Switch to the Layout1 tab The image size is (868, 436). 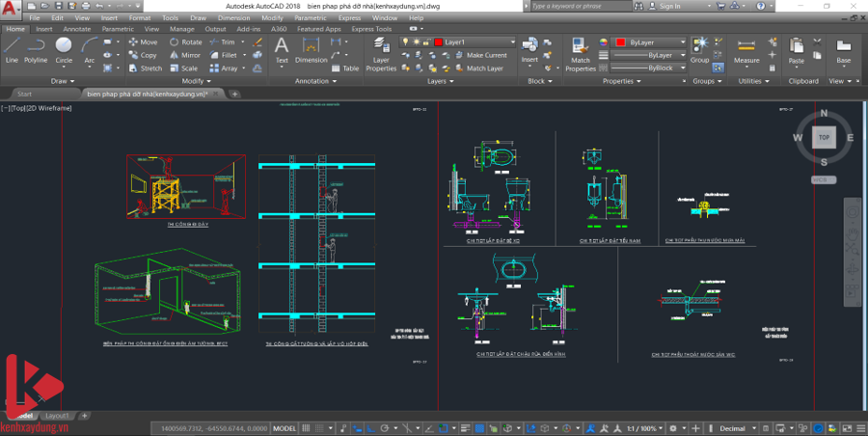pos(58,416)
